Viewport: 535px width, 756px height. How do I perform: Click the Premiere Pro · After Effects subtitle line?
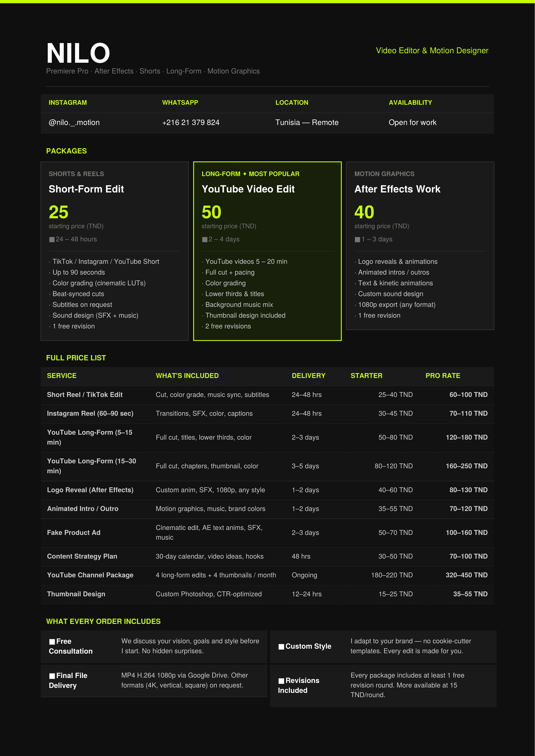coord(153,71)
